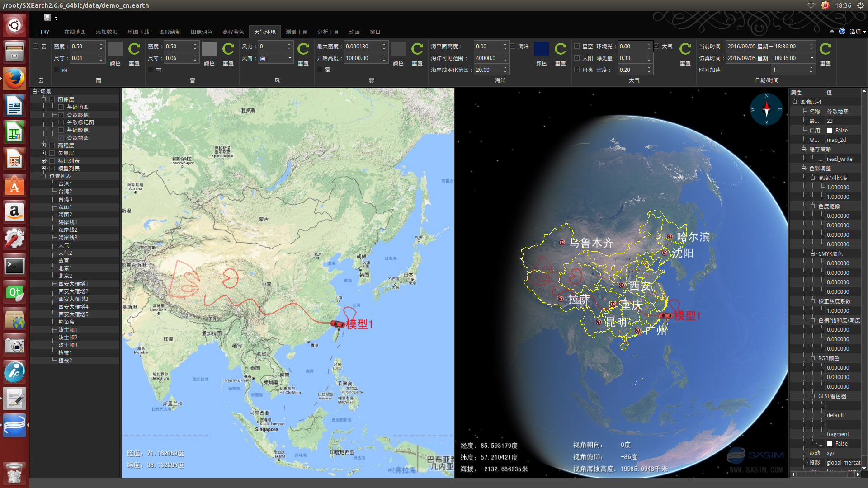Expand the 高程层 tree node

click(x=44, y=145)
